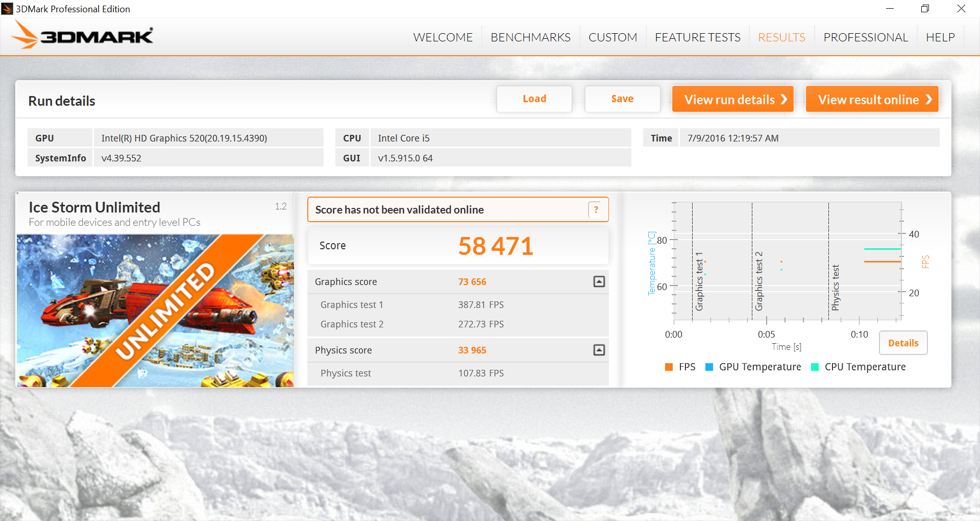Viewport: 980px width, 521px height.
Task: Click the Run details heading
Action: tap(62, 101)
